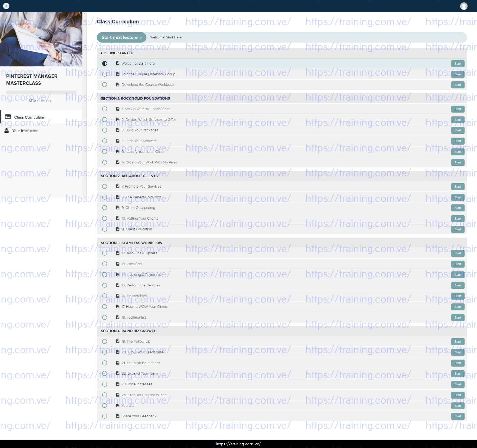
Task: Open lecture 24. Craft Your Business Plan
Action: point(144,395)
